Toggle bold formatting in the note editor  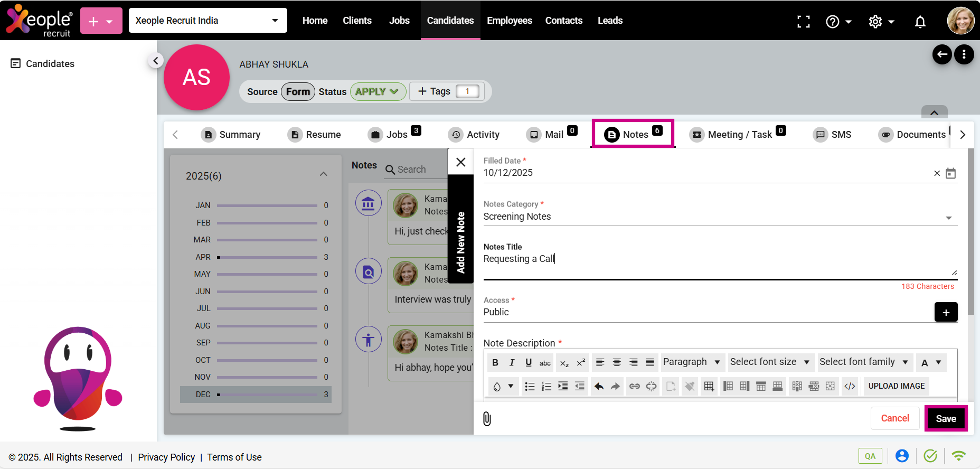pos(495,362)
